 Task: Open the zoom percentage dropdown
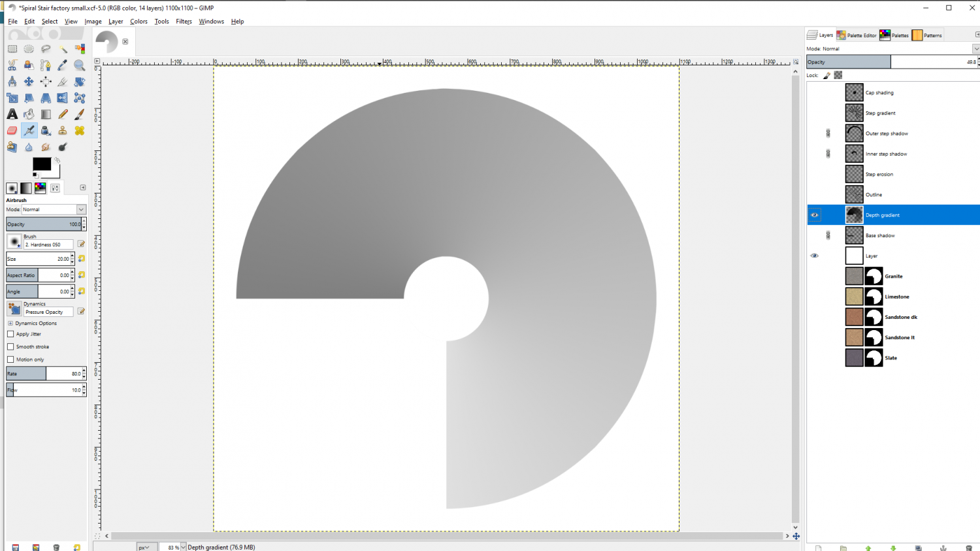click(184, 547)
